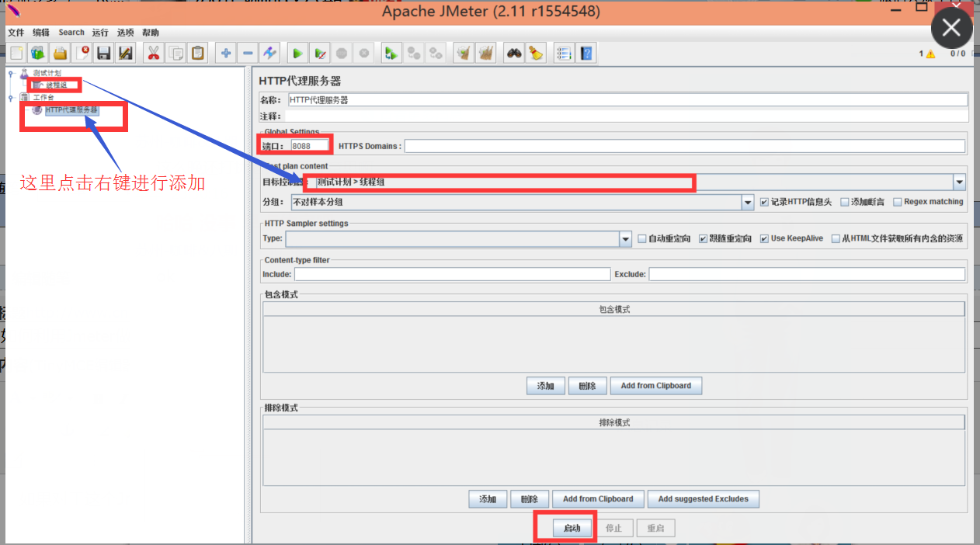Open the 选项 menu
The height and width of the screenshot is (545, 980).
(126, 33)
